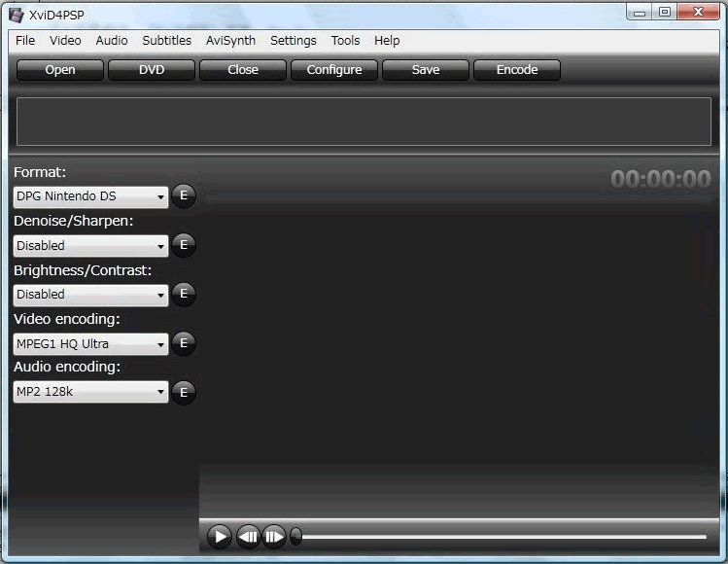Image resolution: width=728 pixels, height=564 pixels.
Task: Click the E button next to Format
Action: point(184,195)
